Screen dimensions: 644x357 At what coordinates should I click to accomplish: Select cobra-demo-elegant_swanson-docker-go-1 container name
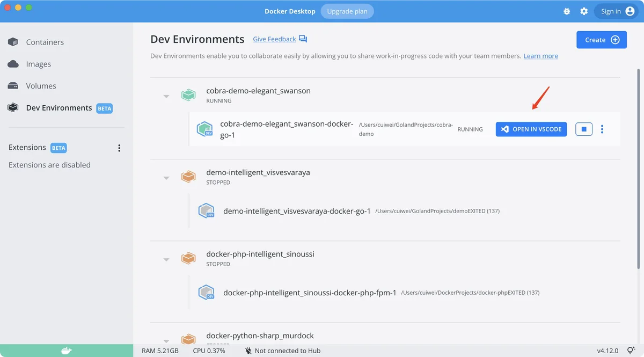[x=287, y=129]
